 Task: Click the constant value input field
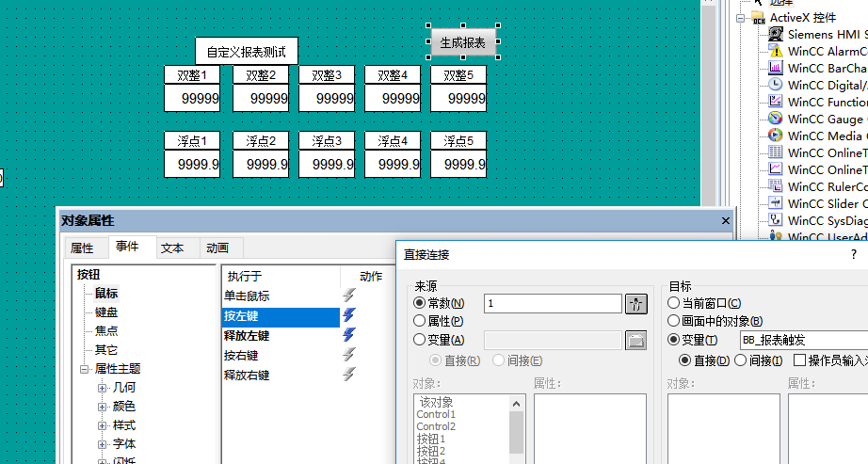(x=553, y=303)
